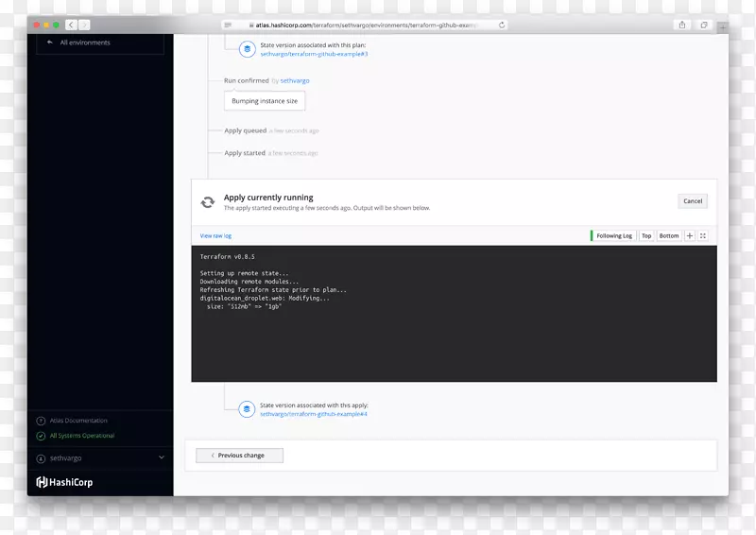Click the All Systems Operational checkmark icon
The width and height of the screenshot is (756, 535).
click(41, 436)
